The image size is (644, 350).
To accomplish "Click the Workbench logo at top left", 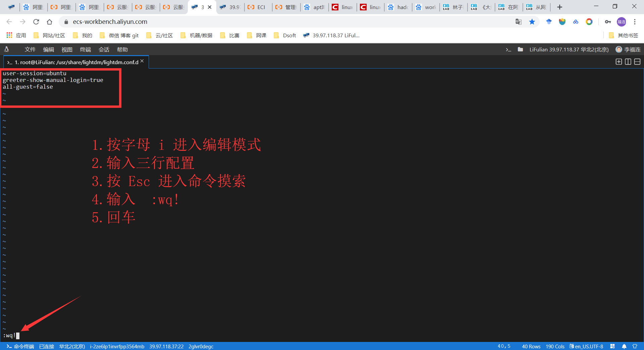I will pyautogui.click(x=6, y=49).
